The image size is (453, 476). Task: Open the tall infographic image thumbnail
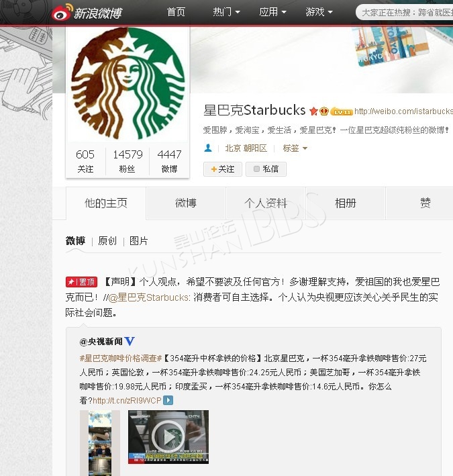click(x=100, y=443)
